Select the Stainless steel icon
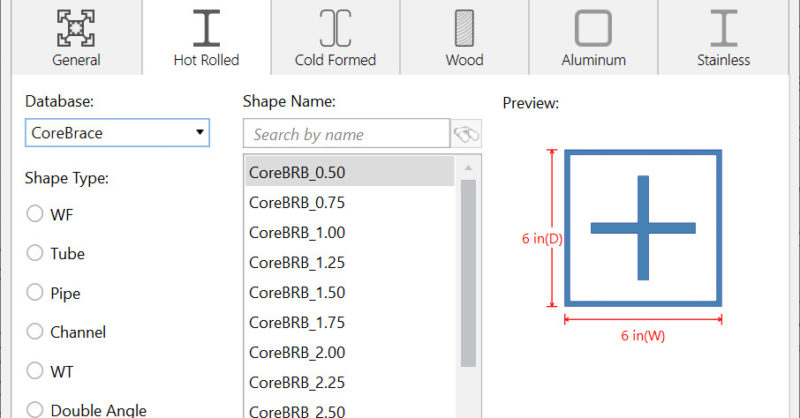800x418 pixels. 723,28
